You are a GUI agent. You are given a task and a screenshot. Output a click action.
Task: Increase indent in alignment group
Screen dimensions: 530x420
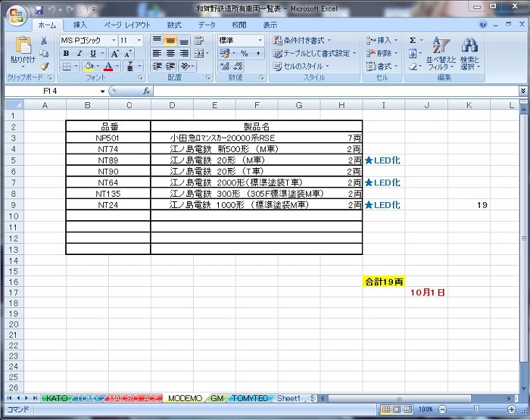(x=170, y=67)
